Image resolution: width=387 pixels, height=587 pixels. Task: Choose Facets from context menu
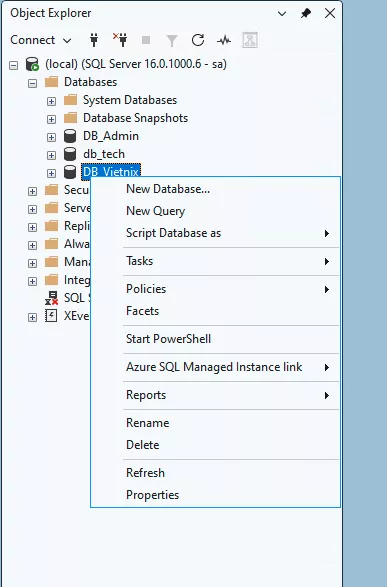click(215, 311)
